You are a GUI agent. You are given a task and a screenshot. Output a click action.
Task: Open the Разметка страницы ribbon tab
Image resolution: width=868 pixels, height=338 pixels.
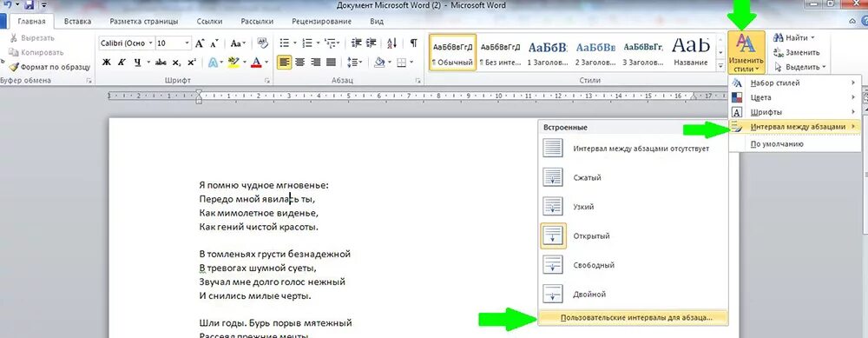(144, 22)
